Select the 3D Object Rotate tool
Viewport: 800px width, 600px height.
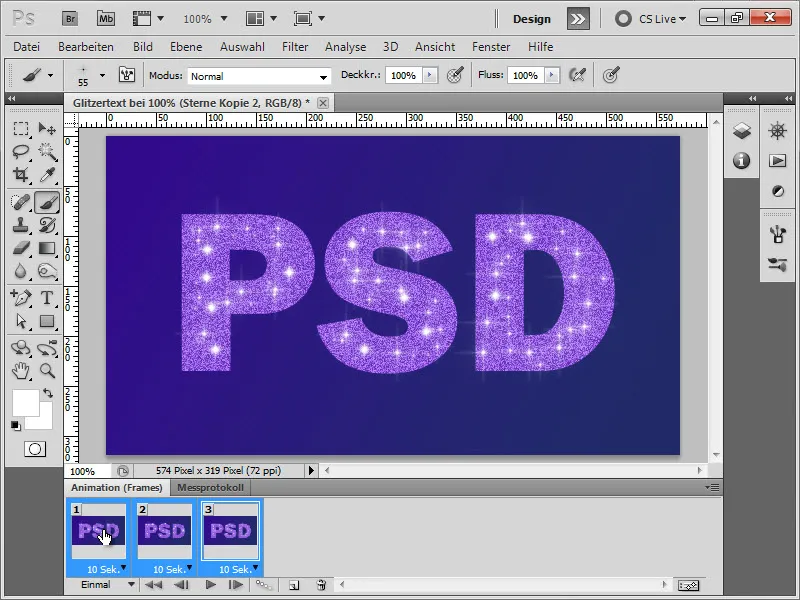(x=21, y=348)
